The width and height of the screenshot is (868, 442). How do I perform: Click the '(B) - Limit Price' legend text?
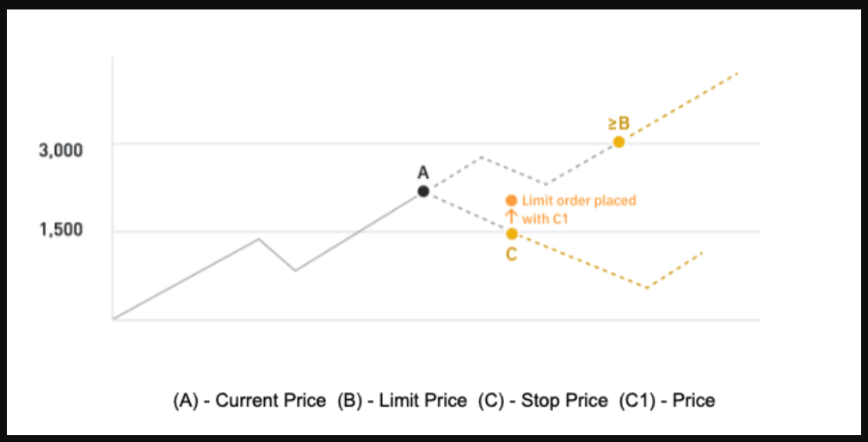403,401
